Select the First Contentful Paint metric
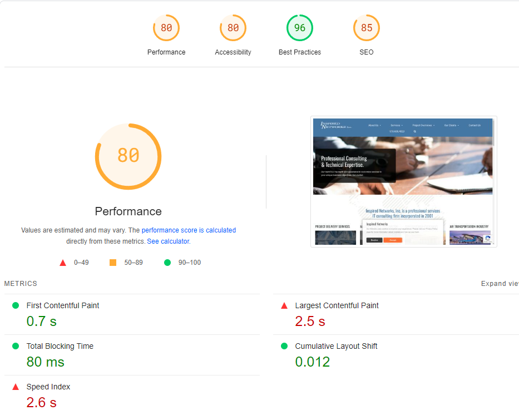The image size is (519, 420). (x=132, y=314)
